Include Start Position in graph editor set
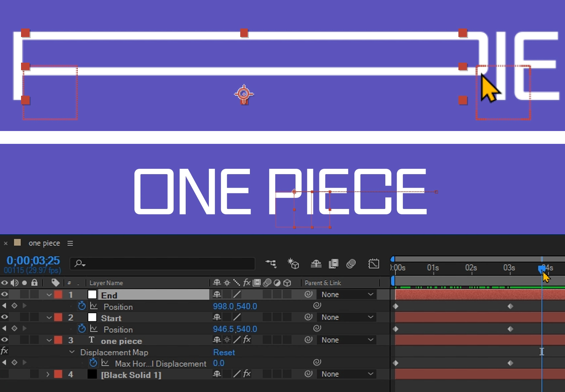Image resolution: width=565 pixels, height=392 pixels. (94, 329)
